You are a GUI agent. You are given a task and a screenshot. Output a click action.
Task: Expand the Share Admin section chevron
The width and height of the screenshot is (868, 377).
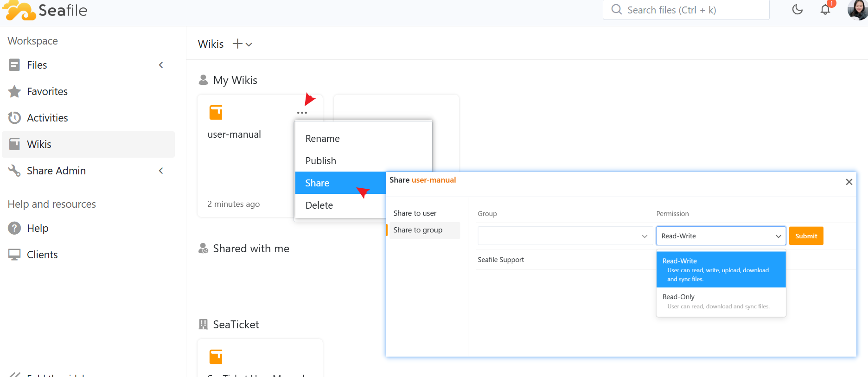point(161,171)
